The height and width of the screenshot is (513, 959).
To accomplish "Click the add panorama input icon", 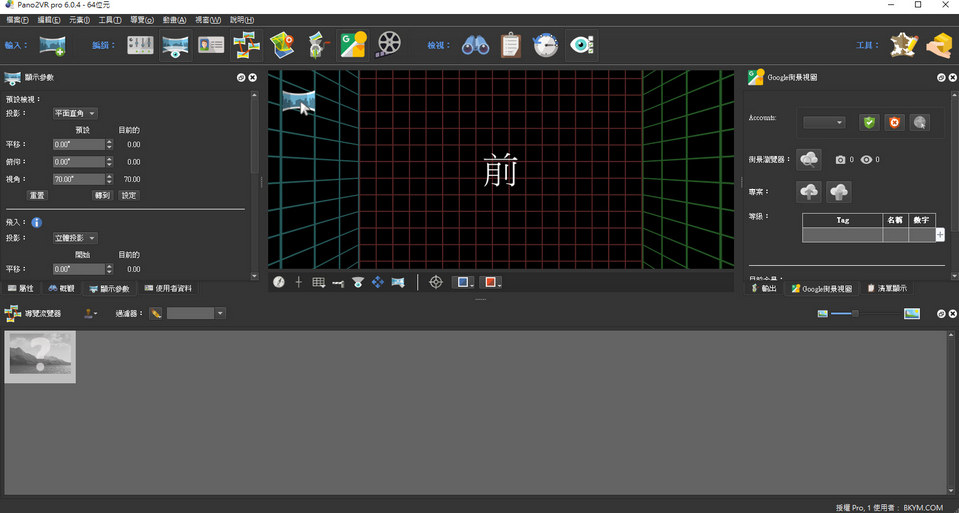I will coord(52,45).
